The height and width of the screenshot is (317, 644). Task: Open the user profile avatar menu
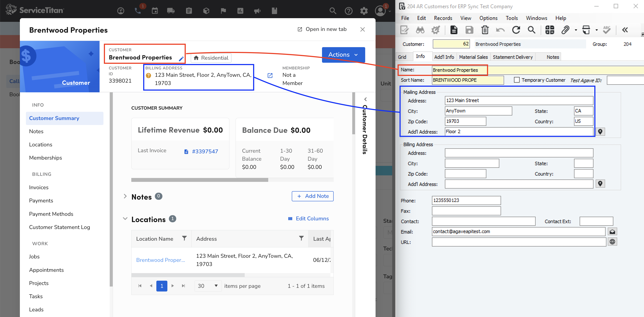click(x=380, y=11)
